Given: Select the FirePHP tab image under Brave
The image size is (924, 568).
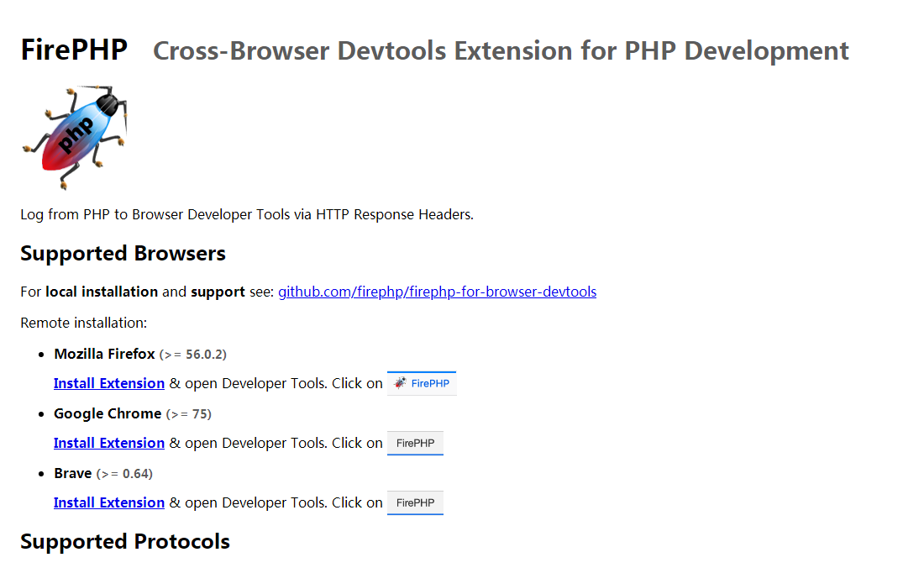Looking at the screenshot, I should pyautogui.click(x=415, y=502).
